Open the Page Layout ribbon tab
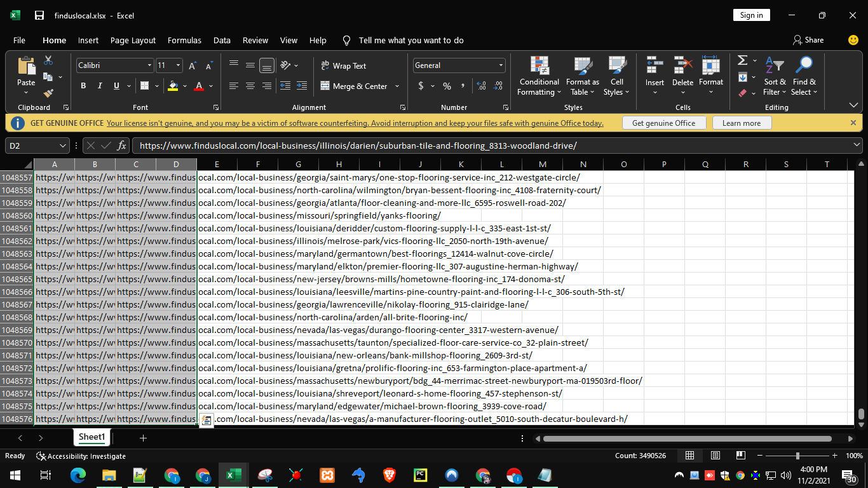Image resolution: width=868 pixels, height=488 pixels. pyautogui.click(x=133, y=40)
